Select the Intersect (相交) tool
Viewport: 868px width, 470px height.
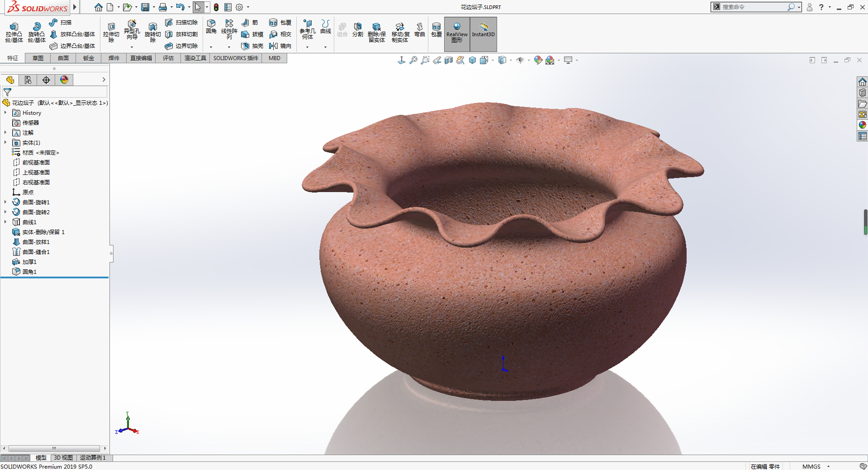point(280,34)
